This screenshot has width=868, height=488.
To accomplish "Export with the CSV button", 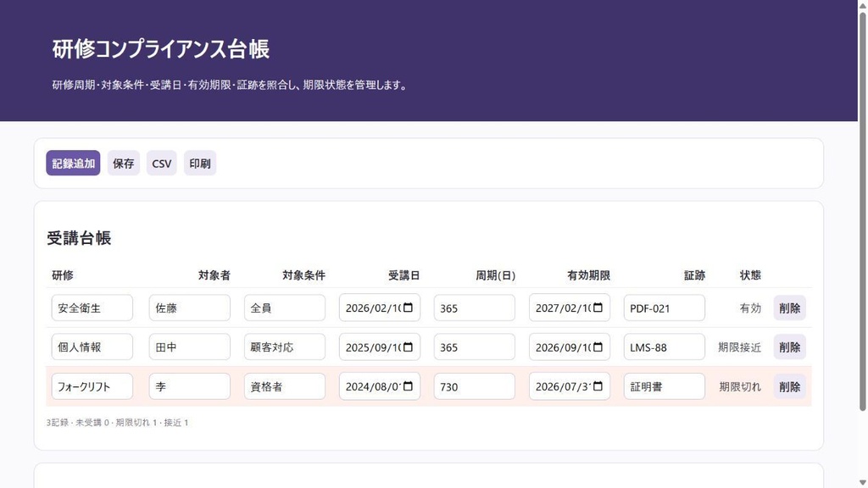I will [x=162, y=164].
